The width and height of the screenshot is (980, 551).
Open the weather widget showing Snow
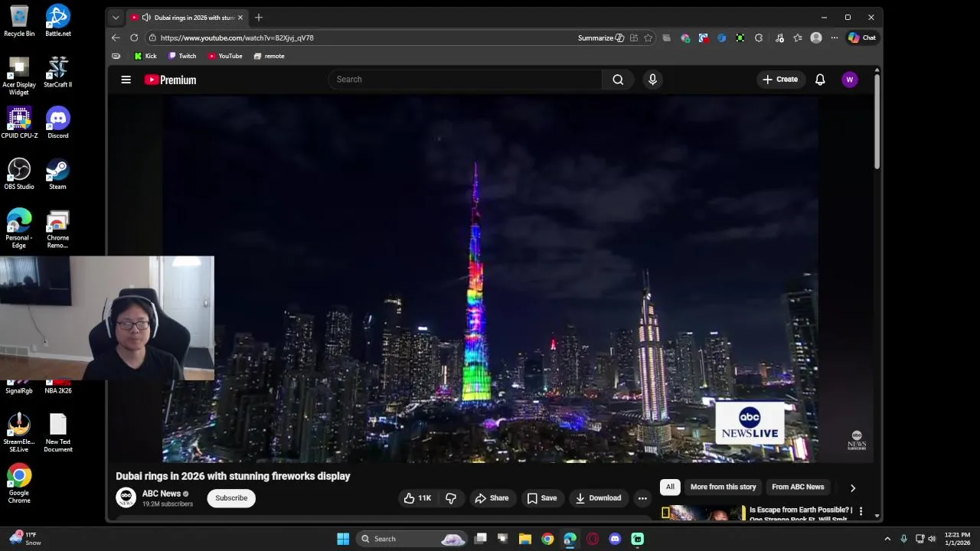24,539
